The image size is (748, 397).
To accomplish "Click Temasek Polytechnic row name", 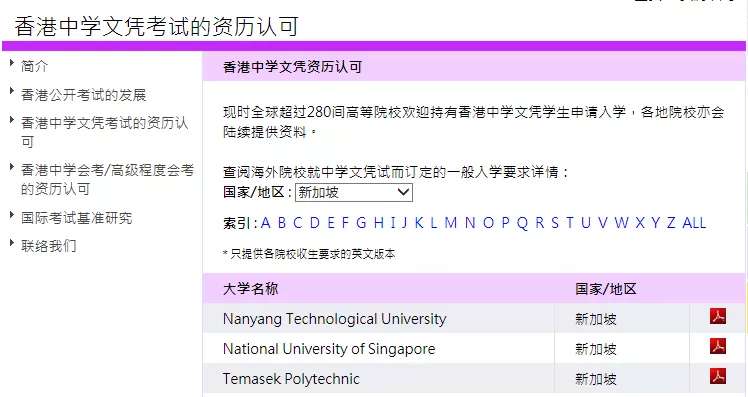I will click(291, 379).
